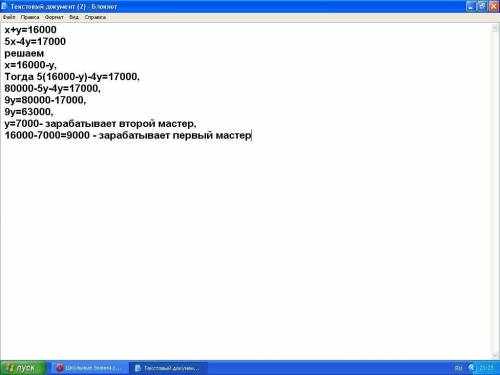
Task: Click the system tray icon near clock
Action: 471,368
